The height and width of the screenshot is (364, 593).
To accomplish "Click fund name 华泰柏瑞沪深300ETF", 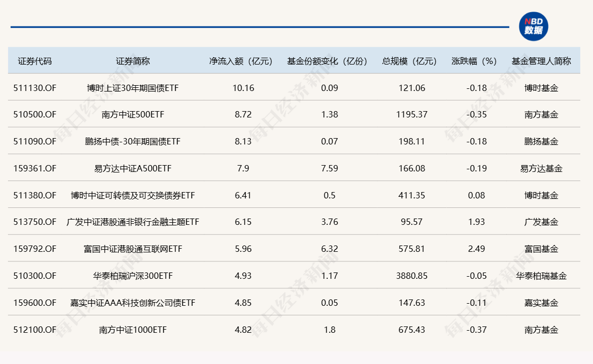I will click(133, 276).
